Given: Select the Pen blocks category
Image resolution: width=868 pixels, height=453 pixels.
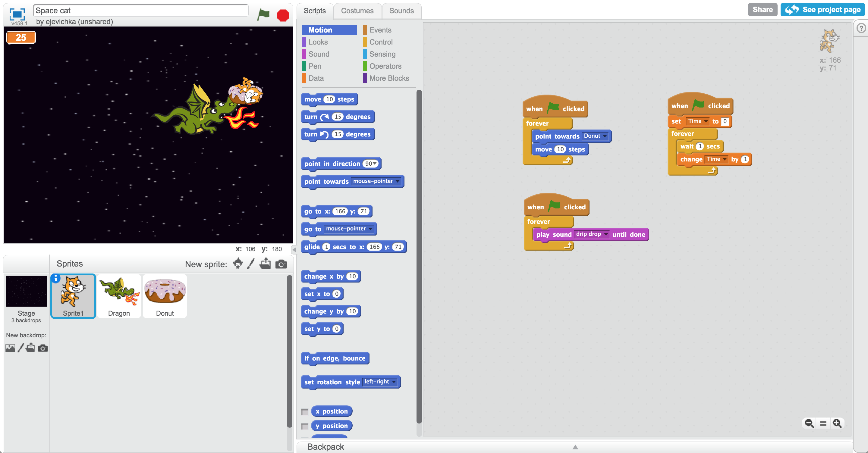Looking at the screenshot, I should [x=316, y=67].
